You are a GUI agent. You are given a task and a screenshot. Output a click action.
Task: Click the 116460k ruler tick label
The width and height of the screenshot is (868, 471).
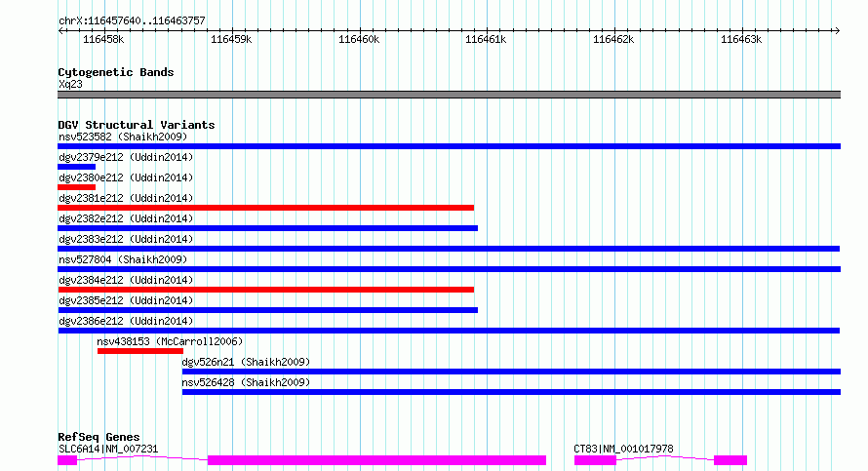[x=359, y=39]
